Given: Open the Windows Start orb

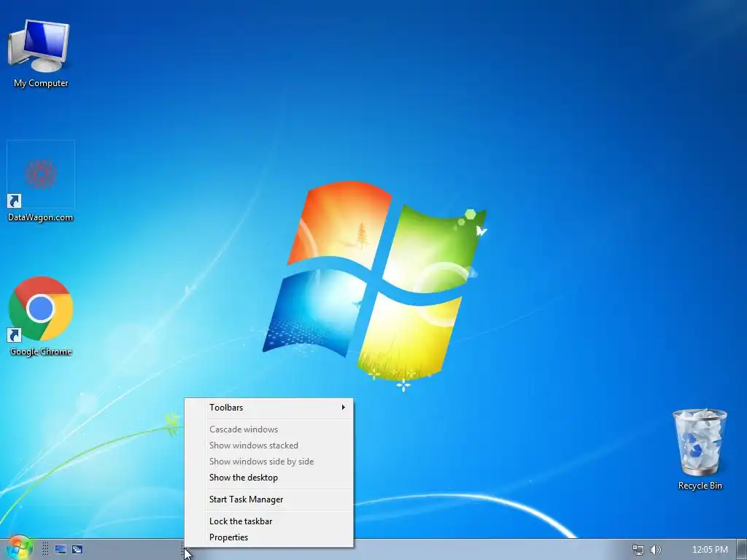Looking at the screenshot, I should pos(19,548).
